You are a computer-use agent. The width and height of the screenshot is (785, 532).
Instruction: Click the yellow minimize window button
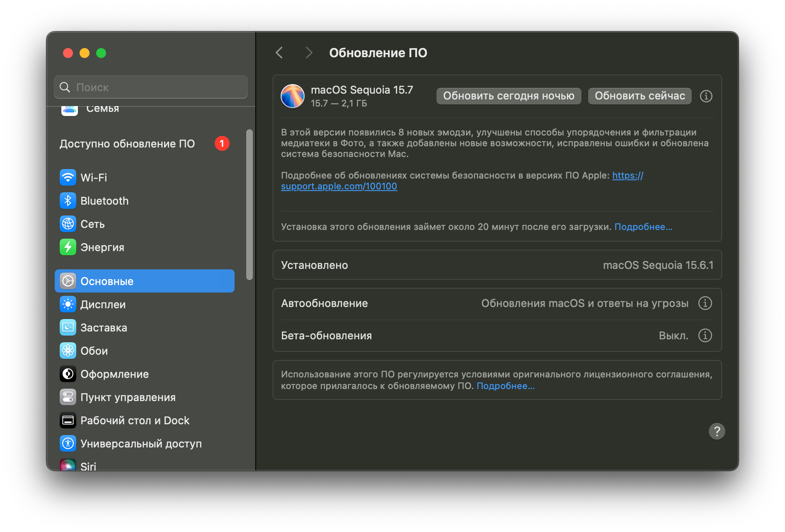tap(85, 53)
